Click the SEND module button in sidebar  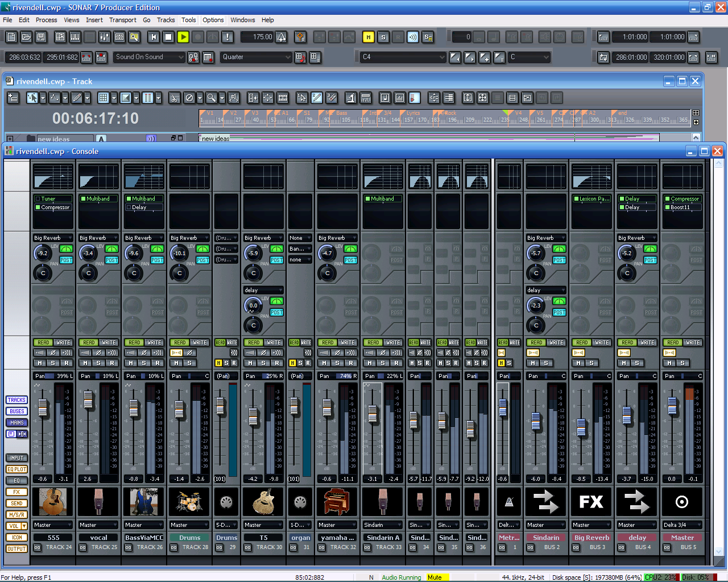point(16,504)
